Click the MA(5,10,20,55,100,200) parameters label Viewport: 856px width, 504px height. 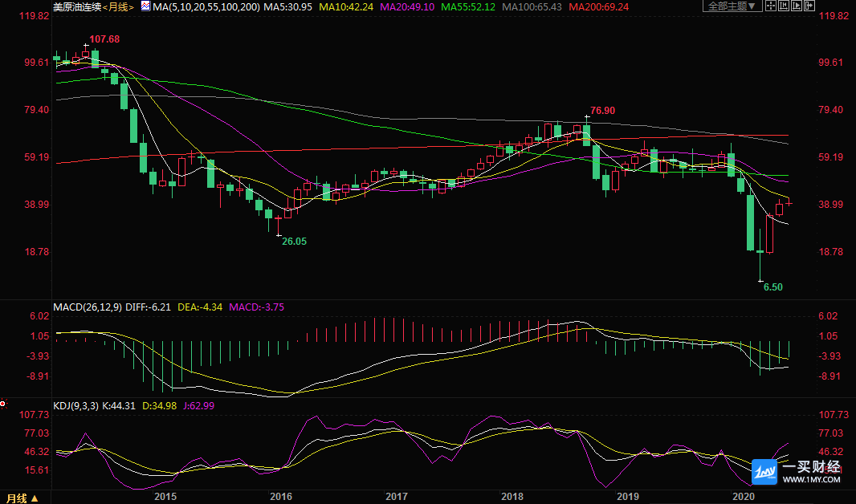point(206,7)
